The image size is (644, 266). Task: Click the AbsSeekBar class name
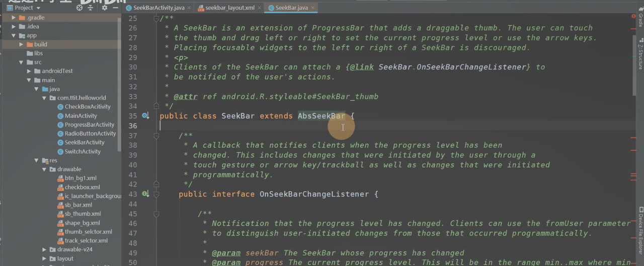(321, 116)
